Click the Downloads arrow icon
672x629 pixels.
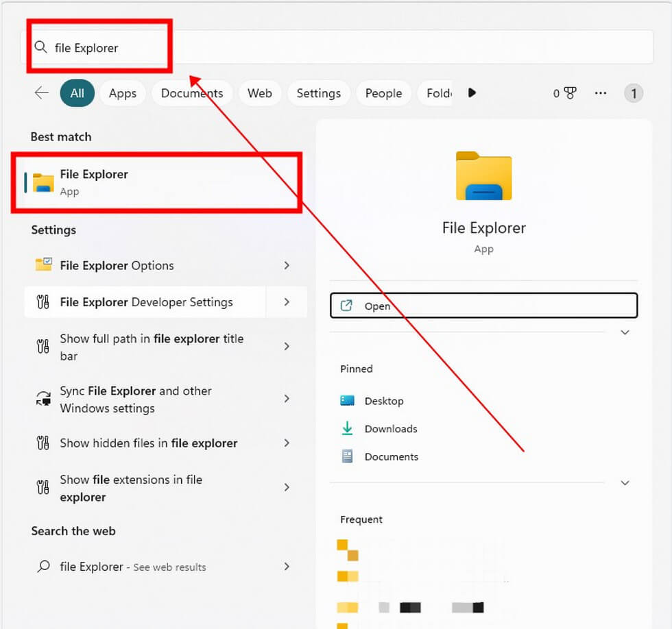(x=347, y=428)
